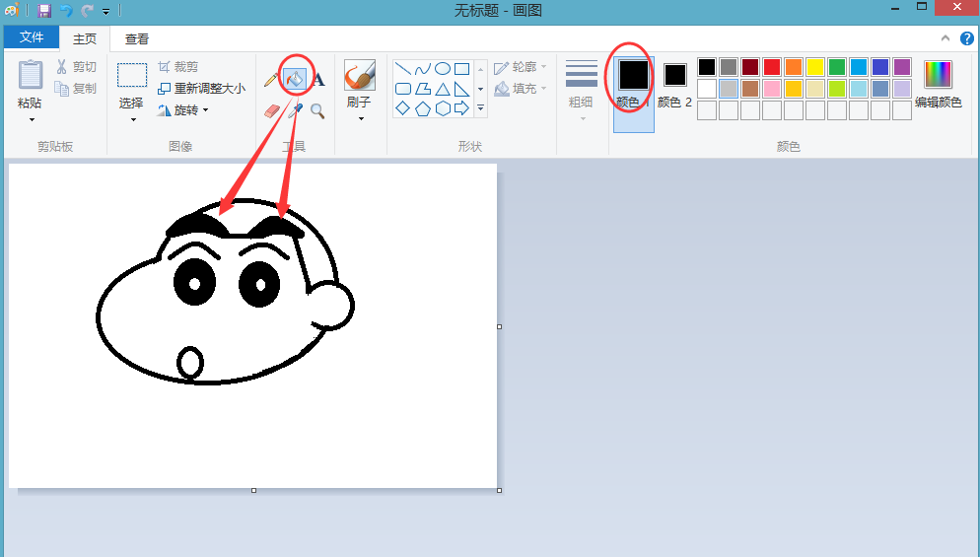Click 裁剪 crop button

pos(178,66)
